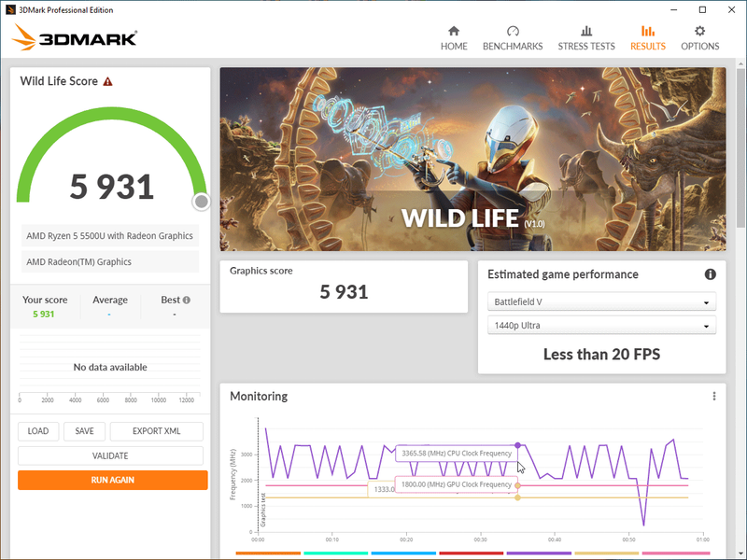Switch to STRESS TESTS tab
747x560 pixels.
[586, 38]
